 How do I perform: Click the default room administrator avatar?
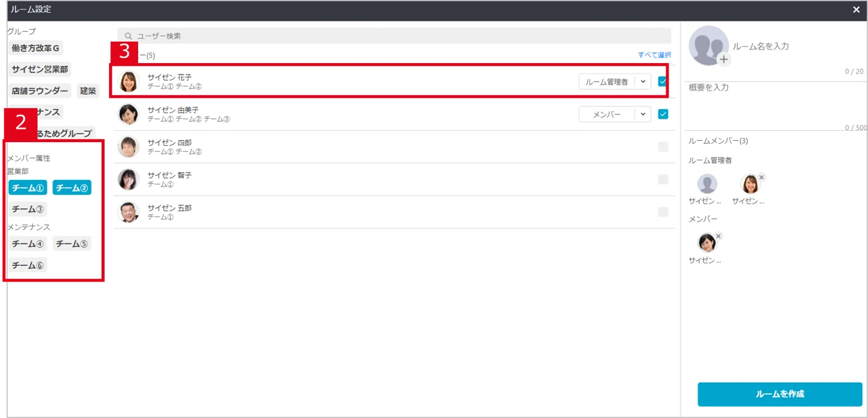[707, 184]
